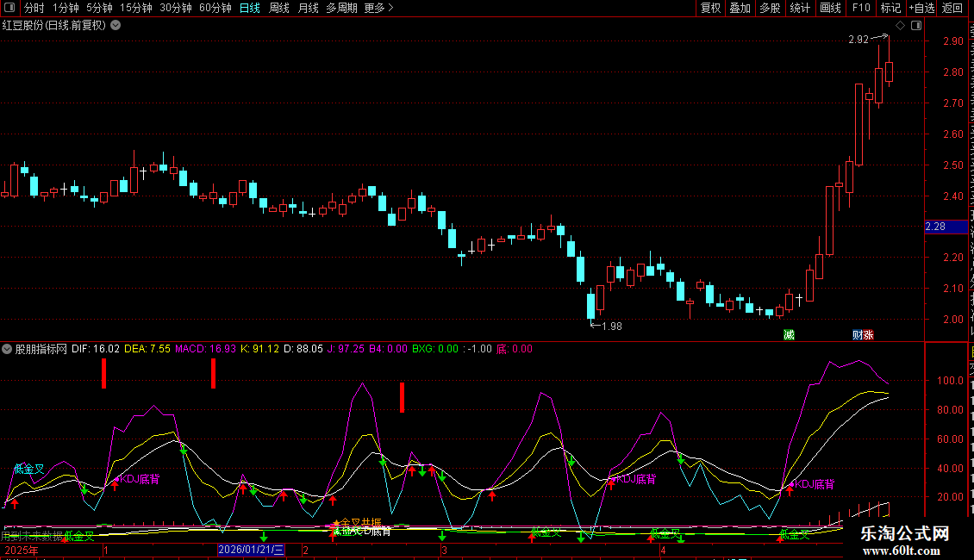Click the MACD: 16.93 indicator value
Screen dimensions: 974x560
[x=206, y=349]
